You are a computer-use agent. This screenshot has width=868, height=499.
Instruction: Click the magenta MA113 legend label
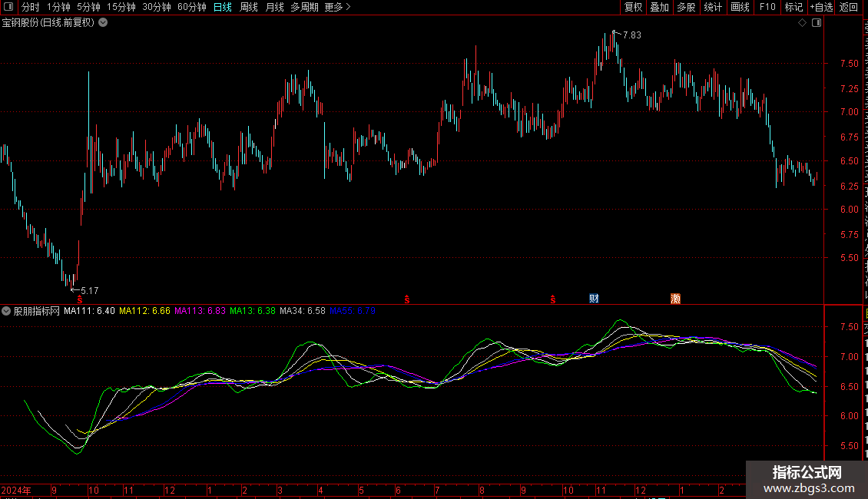coord(200,311)
